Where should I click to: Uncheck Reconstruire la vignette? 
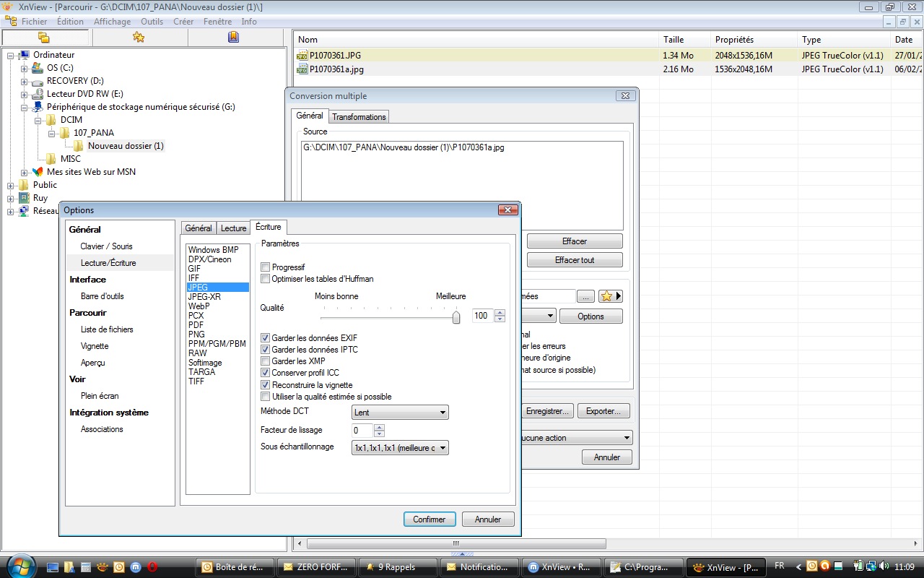point(265,385)
